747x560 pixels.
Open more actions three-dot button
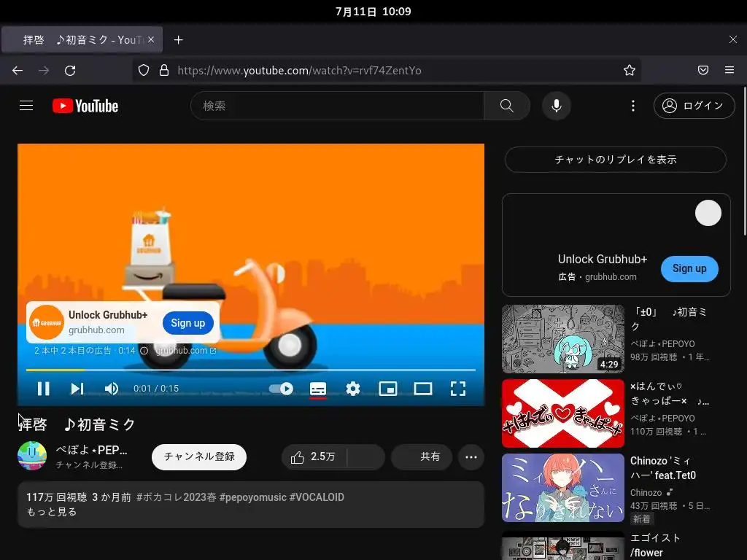[471, 456]
